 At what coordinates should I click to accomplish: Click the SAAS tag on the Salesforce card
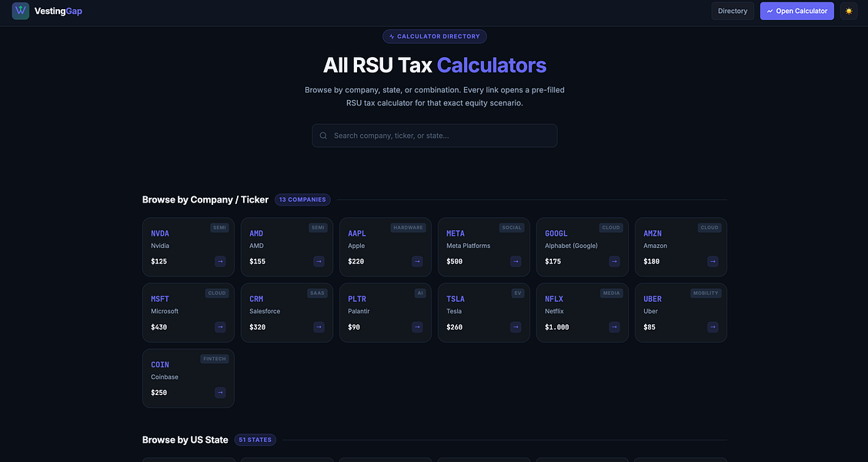pyautogui.click(x=318, y=293)
